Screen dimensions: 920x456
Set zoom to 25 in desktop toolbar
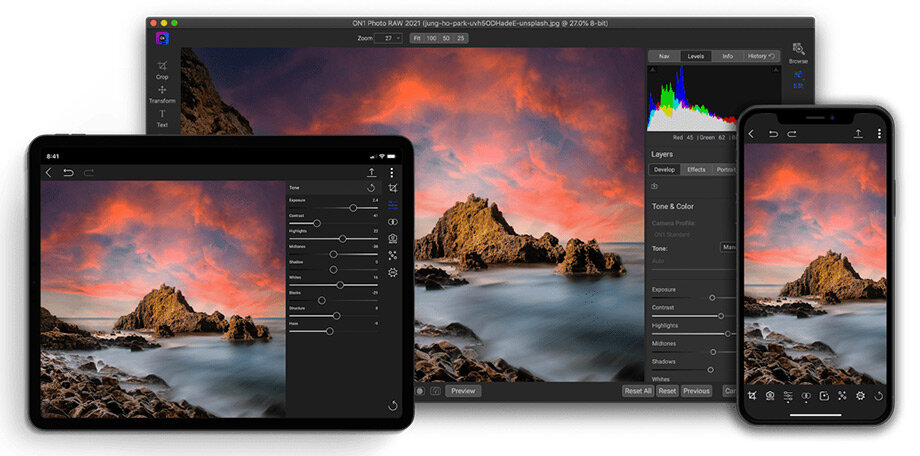461,38
